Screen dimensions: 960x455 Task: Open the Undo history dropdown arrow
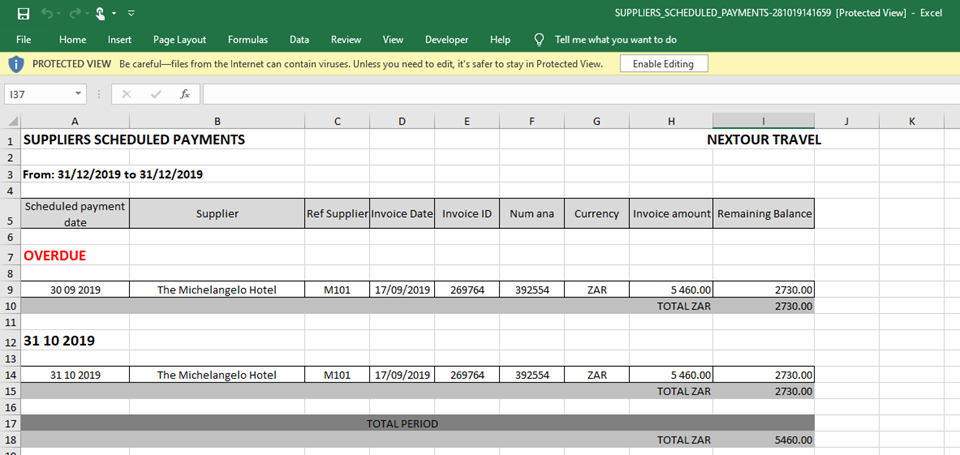[x=60, y=13]
